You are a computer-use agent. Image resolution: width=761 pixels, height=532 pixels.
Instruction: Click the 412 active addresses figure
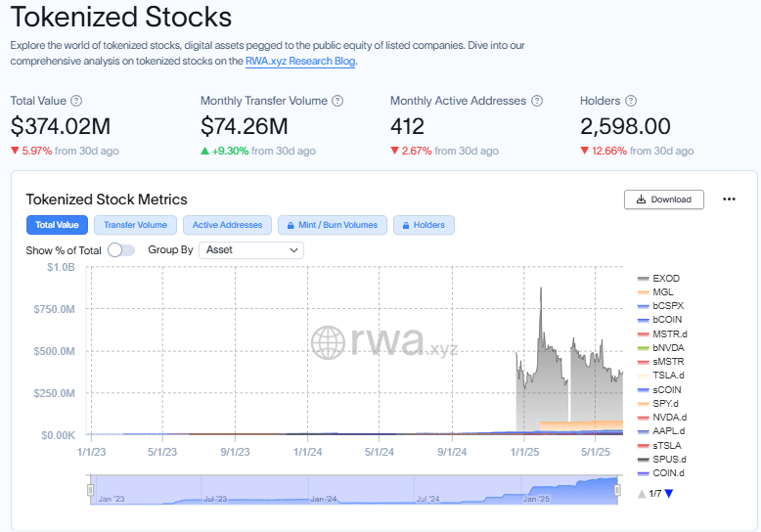pos(407,126)
